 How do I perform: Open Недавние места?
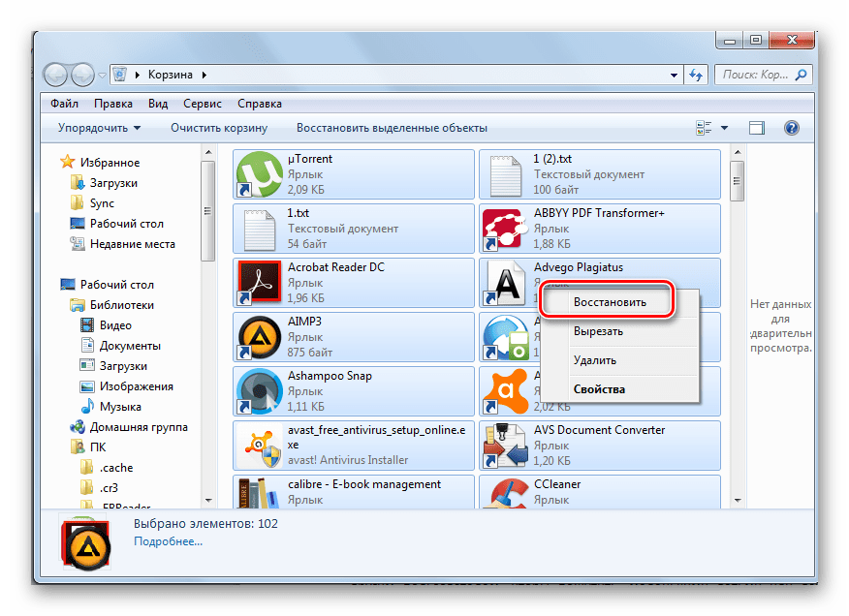click(133, 244)
